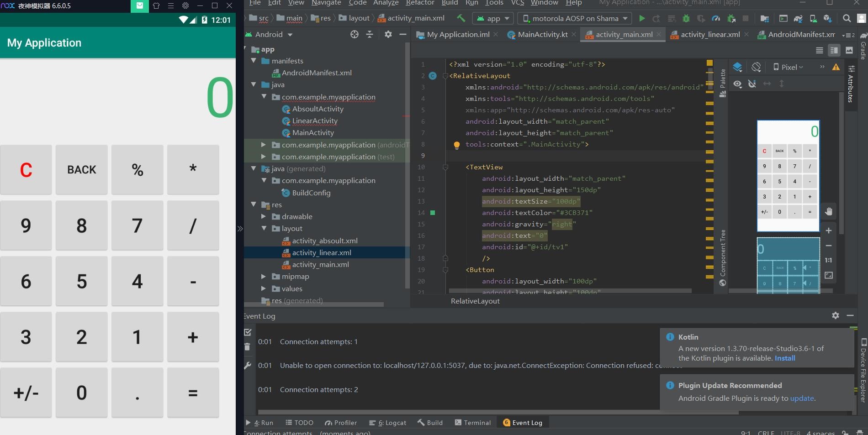Image resolution: width=868 pixels, height=435 pixels.
Task: Sync project with Gradle files icon
Action: coord(798,18)
